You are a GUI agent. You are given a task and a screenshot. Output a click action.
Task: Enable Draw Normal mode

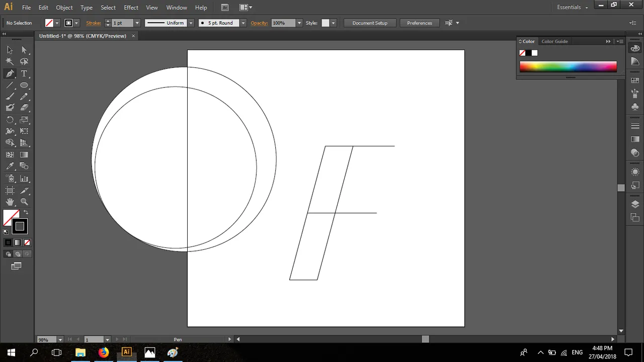[9, 254]
